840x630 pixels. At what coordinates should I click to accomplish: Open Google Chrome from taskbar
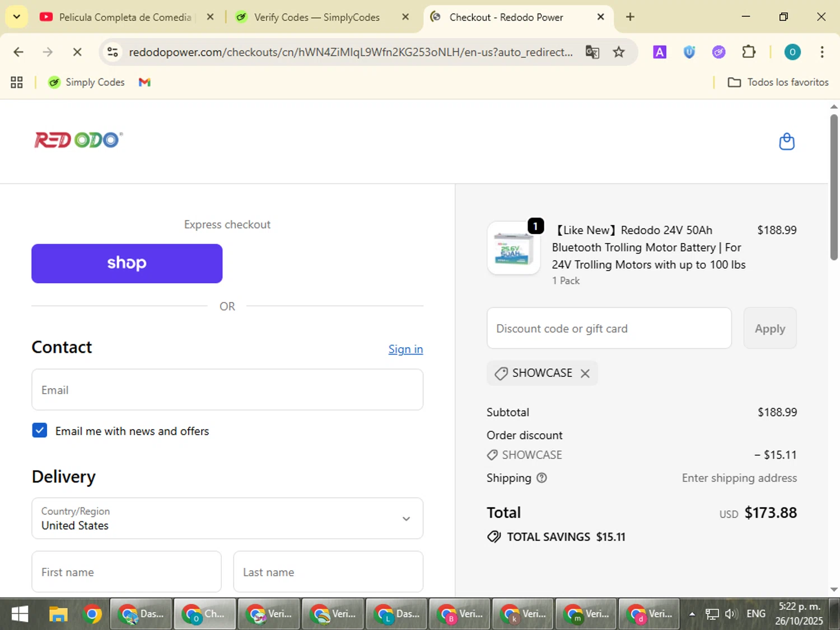[92, 614]
